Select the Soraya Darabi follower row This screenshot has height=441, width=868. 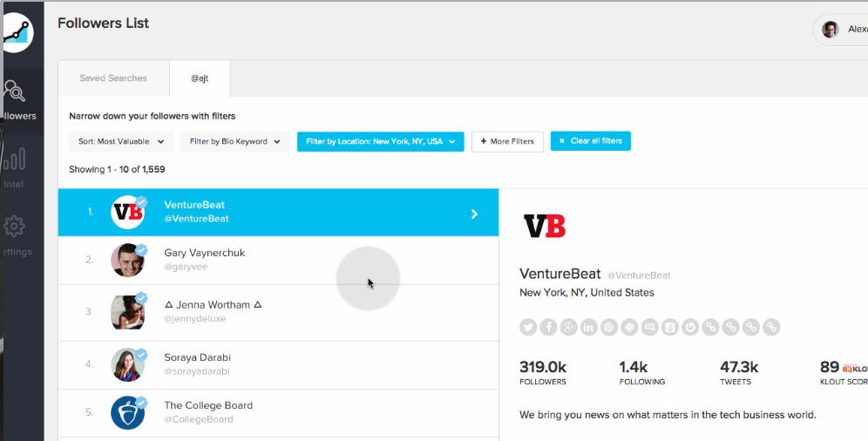click(279, 365)
